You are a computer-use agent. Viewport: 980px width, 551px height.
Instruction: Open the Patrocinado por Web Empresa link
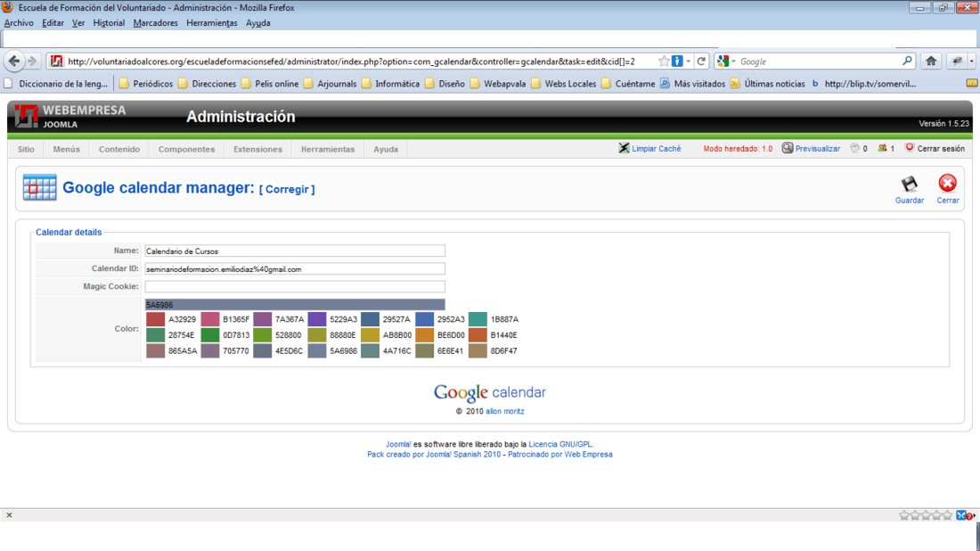click(560, 454)
